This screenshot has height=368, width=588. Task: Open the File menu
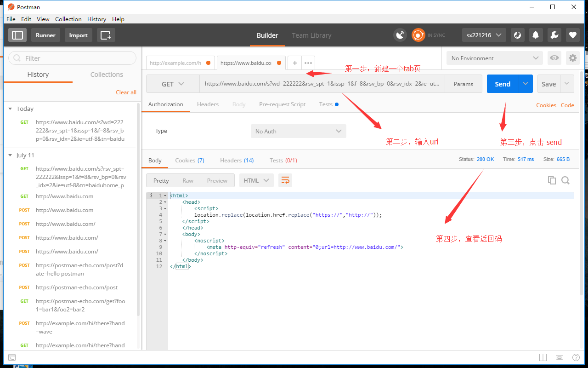point(11,19)
